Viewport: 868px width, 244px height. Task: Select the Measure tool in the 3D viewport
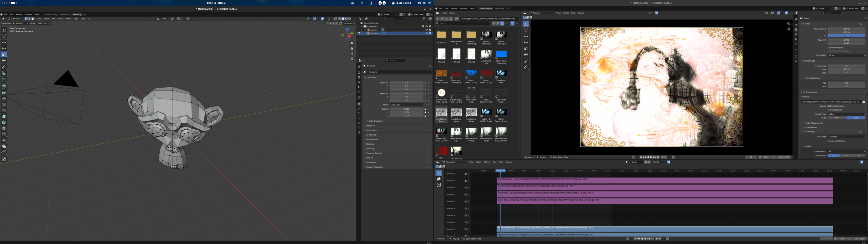[4, 73]
